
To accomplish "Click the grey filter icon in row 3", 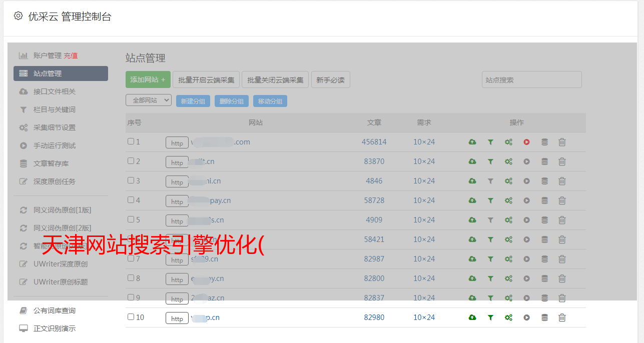I will [490, 181].
